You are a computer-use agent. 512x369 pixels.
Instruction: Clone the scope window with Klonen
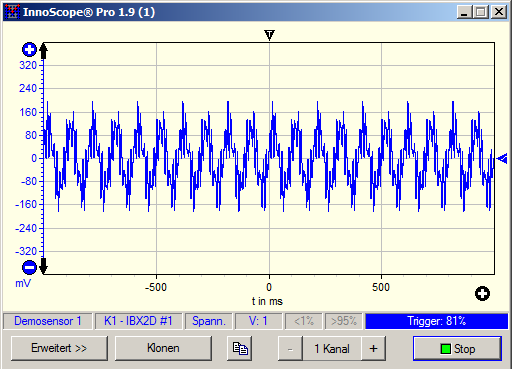click(163, 348)
